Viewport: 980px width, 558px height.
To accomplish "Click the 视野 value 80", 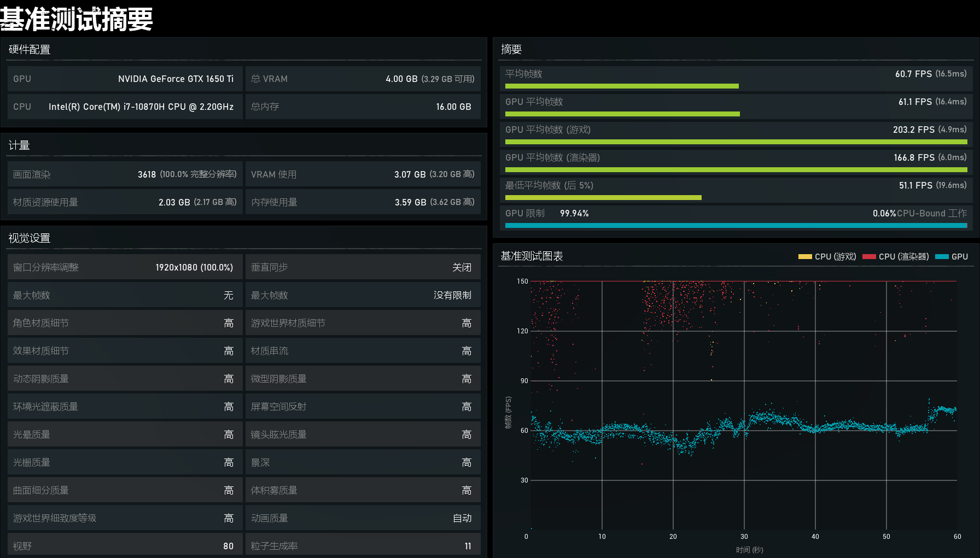I will click(228, 546).
